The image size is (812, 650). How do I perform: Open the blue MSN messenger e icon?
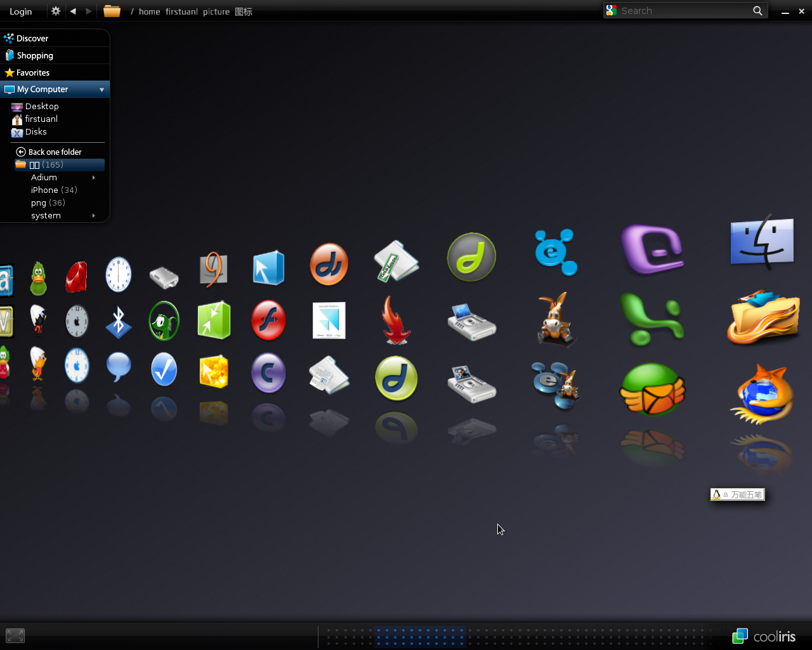(x=556, y=252)
